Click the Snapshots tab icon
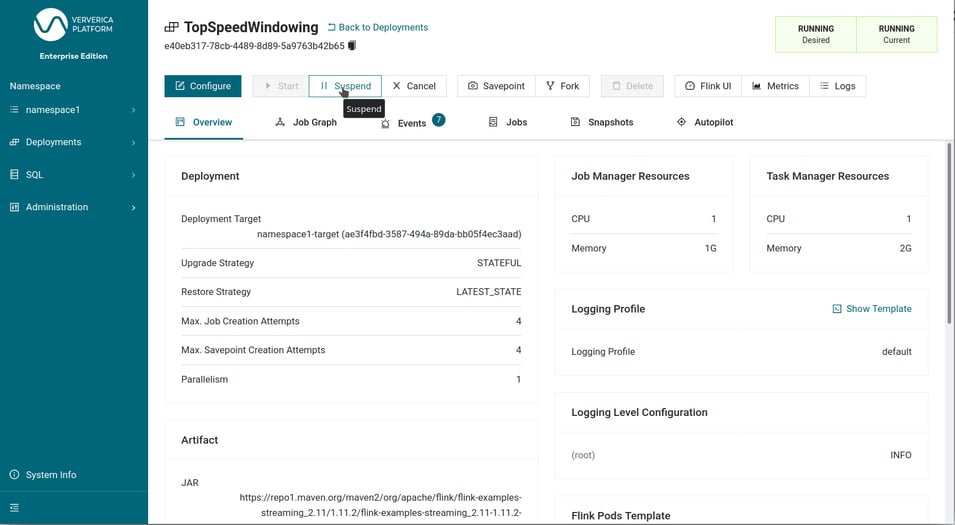Screen dimensions: 955x525 point(575,122)
